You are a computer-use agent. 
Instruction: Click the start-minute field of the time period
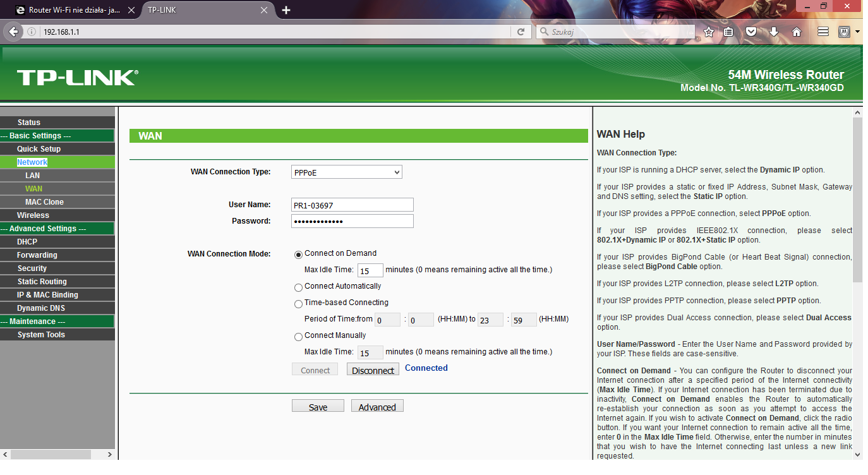pos(421,320)
